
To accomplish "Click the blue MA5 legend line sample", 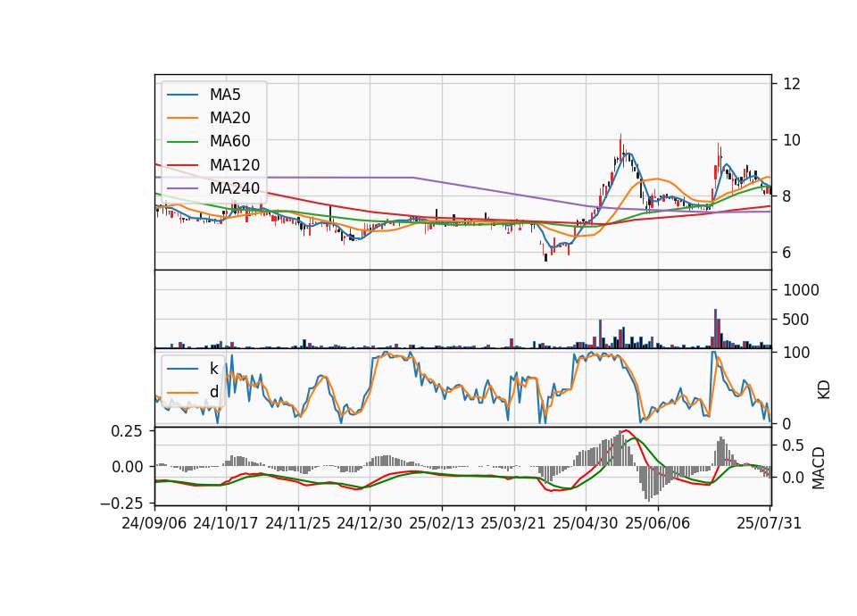I will point(182,95).
